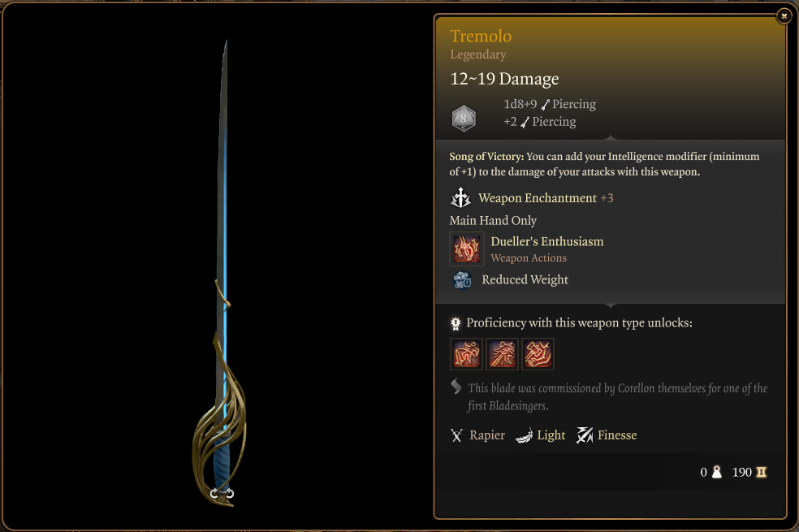Click the gold coin value icon
The height and width of the screenshot is (532, 799).
point(762,473)
